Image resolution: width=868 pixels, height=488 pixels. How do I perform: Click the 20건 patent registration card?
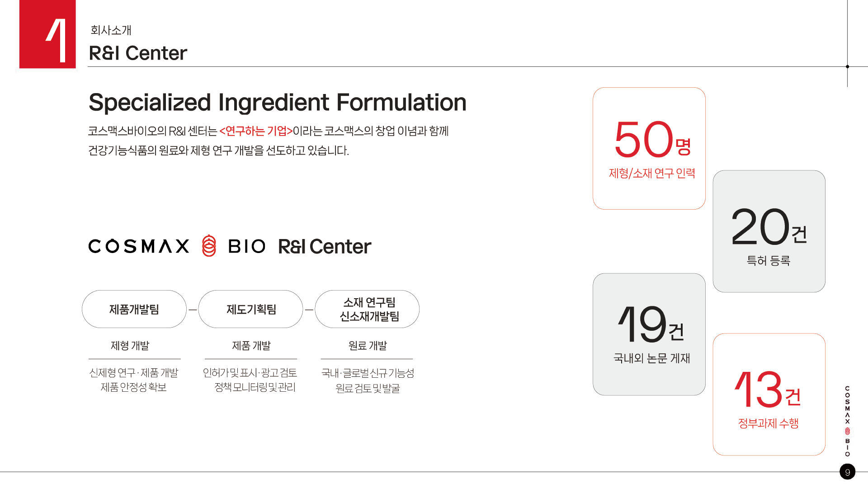pos(769,231)
